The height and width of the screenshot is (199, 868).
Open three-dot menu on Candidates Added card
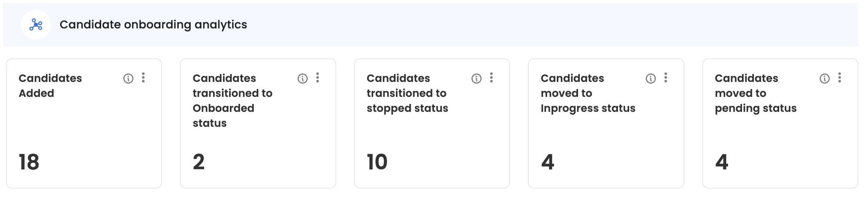(143, 78)
